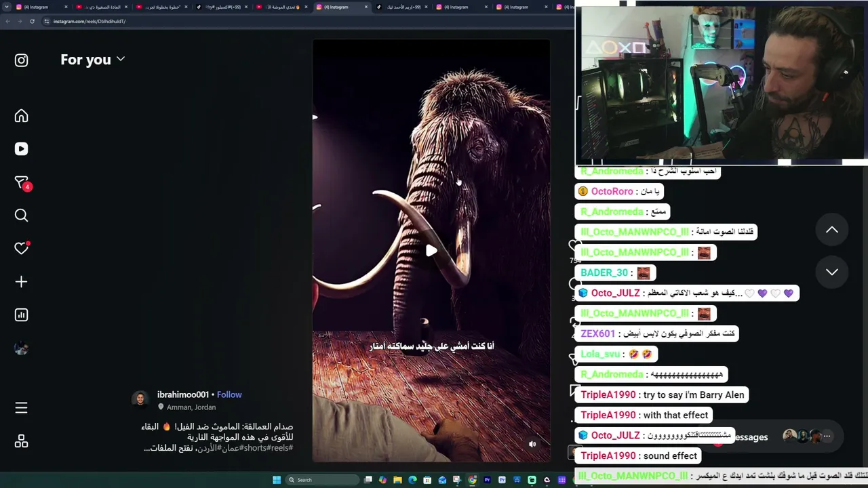Screen dimensions: 868x488
Task: Play the mammoth reel video
Action: [x=431, y=251]
